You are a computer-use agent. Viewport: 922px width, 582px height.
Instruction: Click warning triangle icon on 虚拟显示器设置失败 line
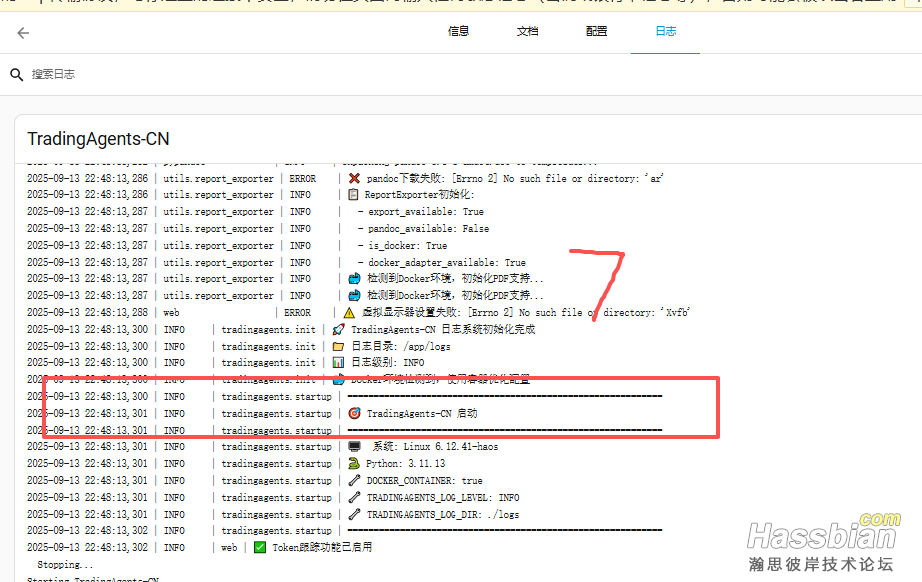[x=349, y=313]
